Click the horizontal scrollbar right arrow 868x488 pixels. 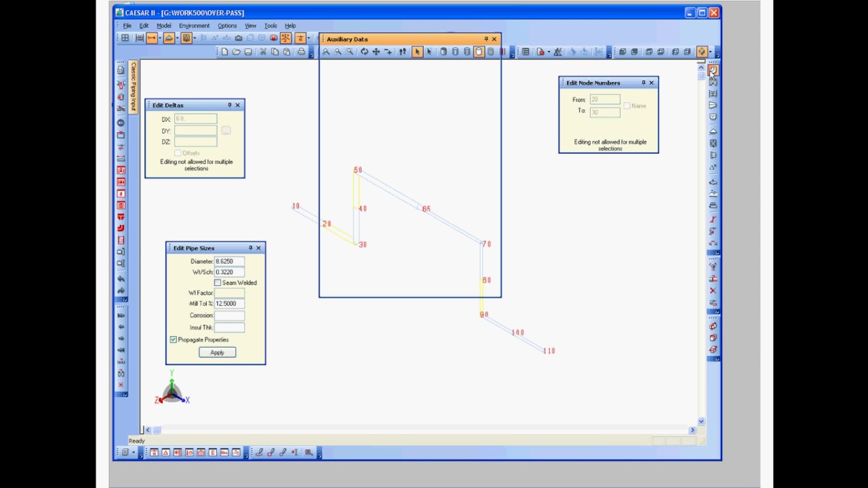coord(692,430)
